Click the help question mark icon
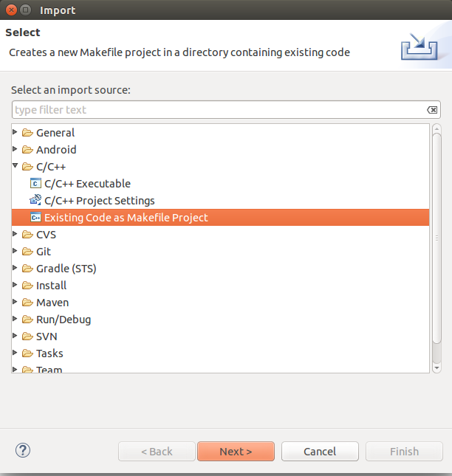Screen dimensions: 452x476 pos(23,450)
